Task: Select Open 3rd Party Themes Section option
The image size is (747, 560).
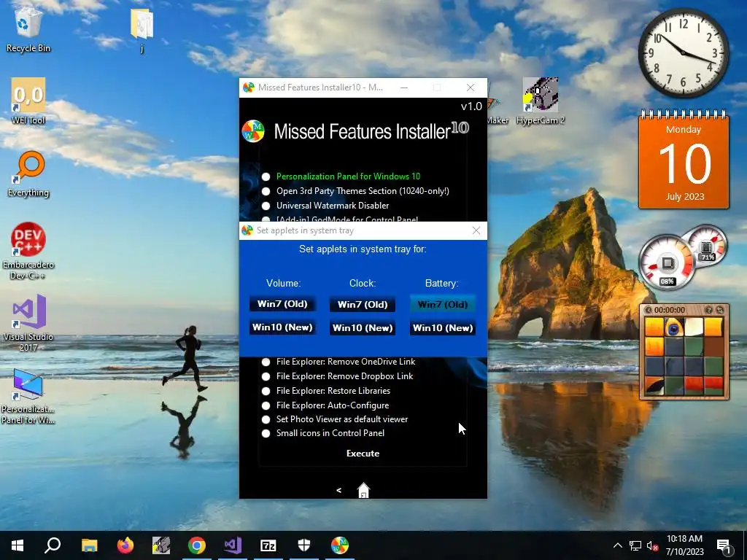Action: coord(266,192)
